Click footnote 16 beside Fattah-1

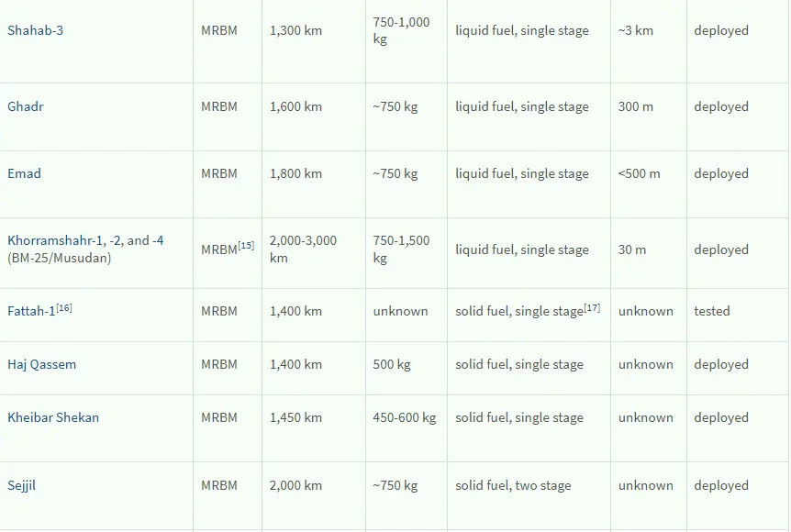click(x=64, y=307)
